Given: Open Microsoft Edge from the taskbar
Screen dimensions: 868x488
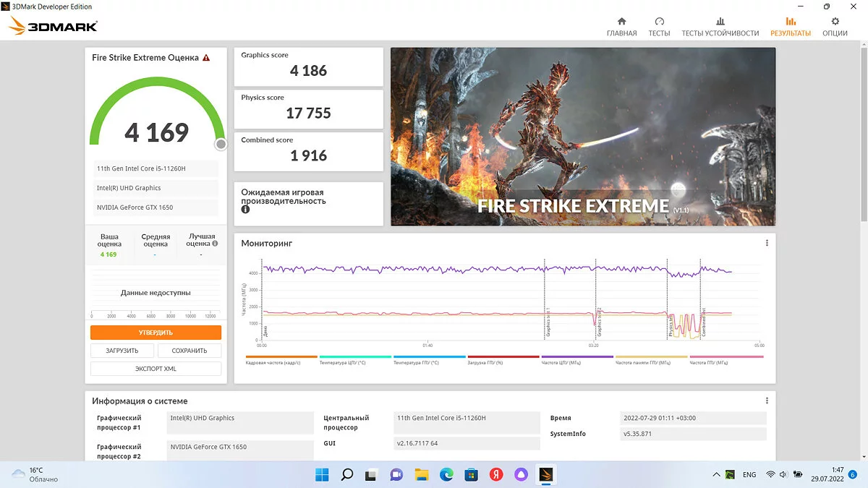Looking at the screenshot, I should 446,475.
